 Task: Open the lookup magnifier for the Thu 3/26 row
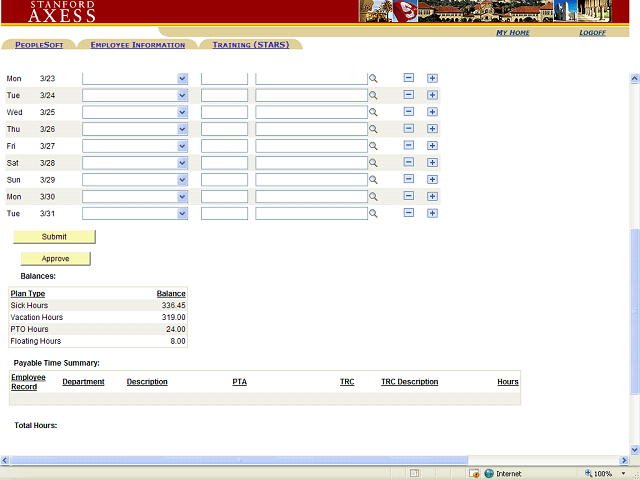(x=373, y=129)
